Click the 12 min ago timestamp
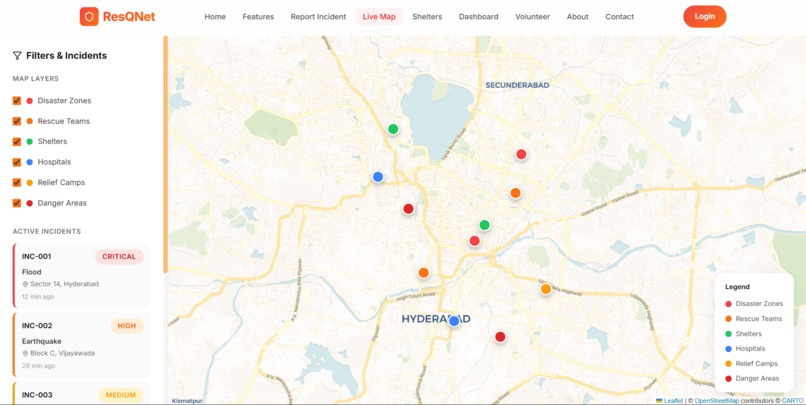Viewport: 806px width, 405px height. click(38, 297)
